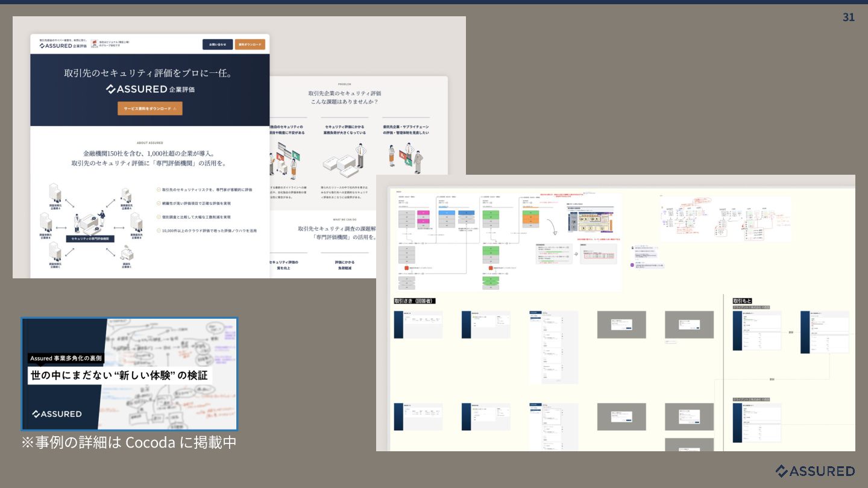Viewport: 868px width, 488px height.
Task: Click the check icon beside 網羅性が高い評価項目
Action: click(x=159, y=204)
